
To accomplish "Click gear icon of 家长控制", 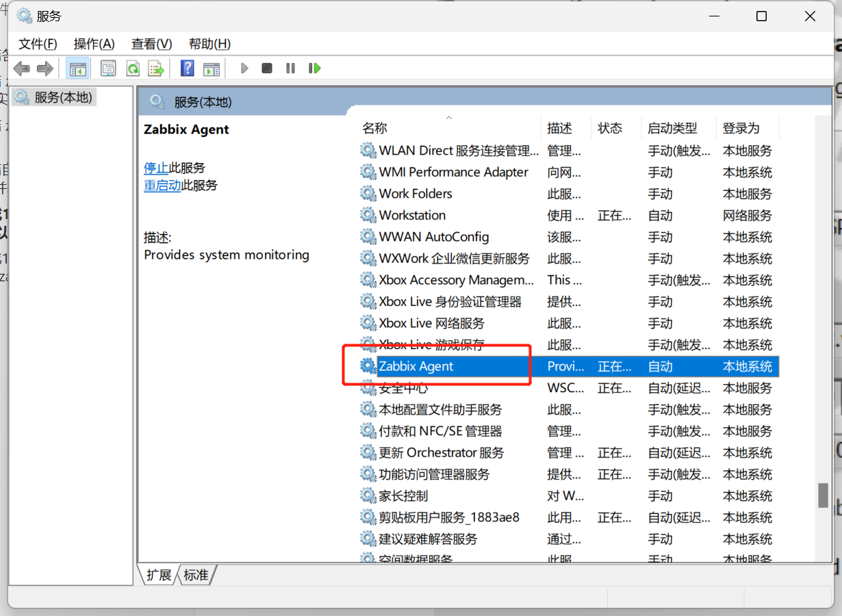I will [368, 496].
